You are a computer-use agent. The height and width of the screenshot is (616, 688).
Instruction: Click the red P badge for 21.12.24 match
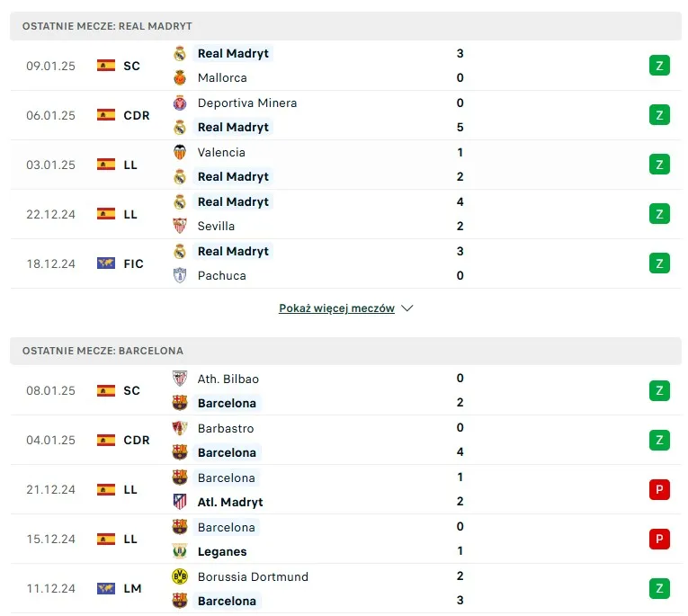(659, 490)
